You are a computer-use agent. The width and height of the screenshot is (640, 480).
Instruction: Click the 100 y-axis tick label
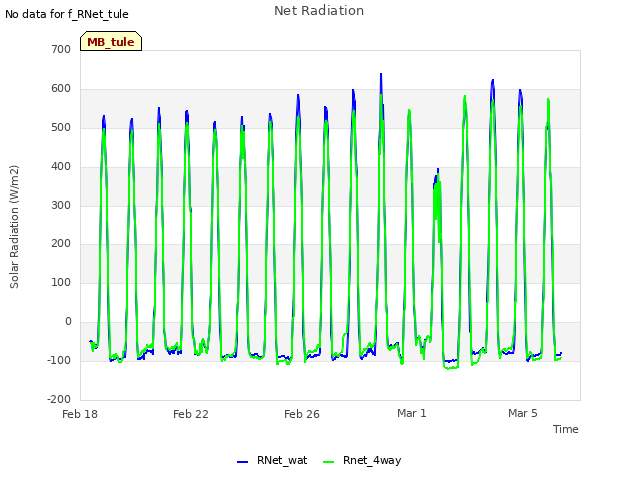[61, 282]
